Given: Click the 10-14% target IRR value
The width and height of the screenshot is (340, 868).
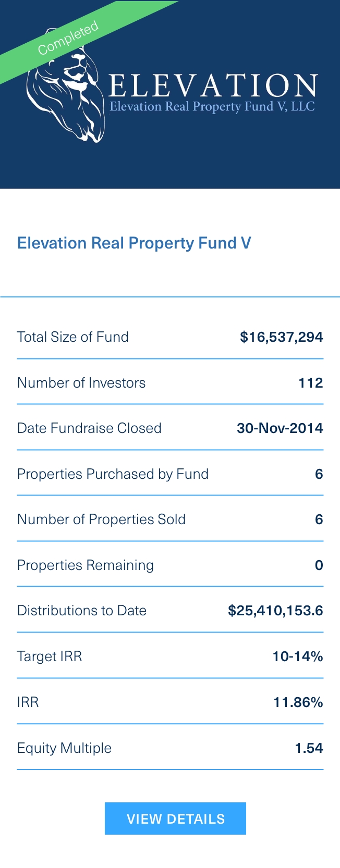Looking at the screenshot, I should point(297,656).
